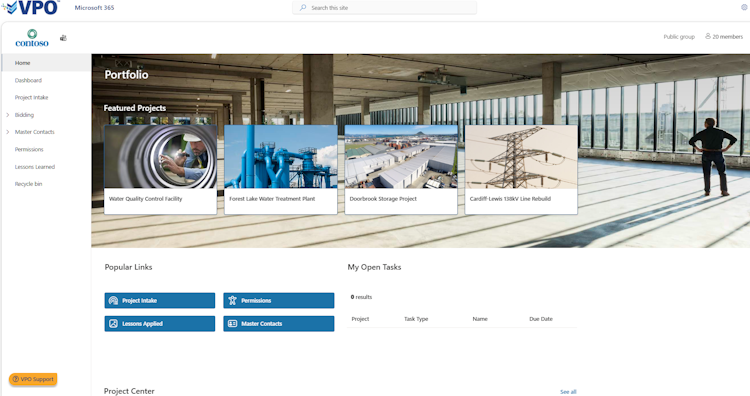Click the Teams icon beside the Contoso logo

63,38
